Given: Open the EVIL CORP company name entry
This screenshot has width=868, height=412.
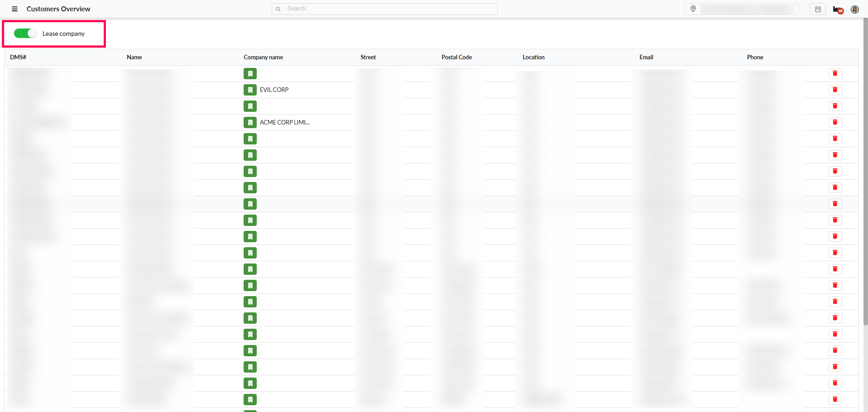Looking at the screenshot, I should (274, 90).
